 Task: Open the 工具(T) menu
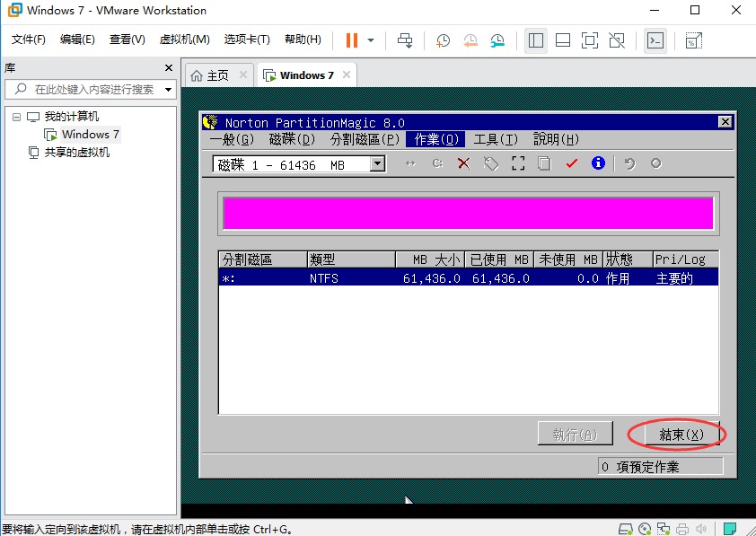coord(497,139)
